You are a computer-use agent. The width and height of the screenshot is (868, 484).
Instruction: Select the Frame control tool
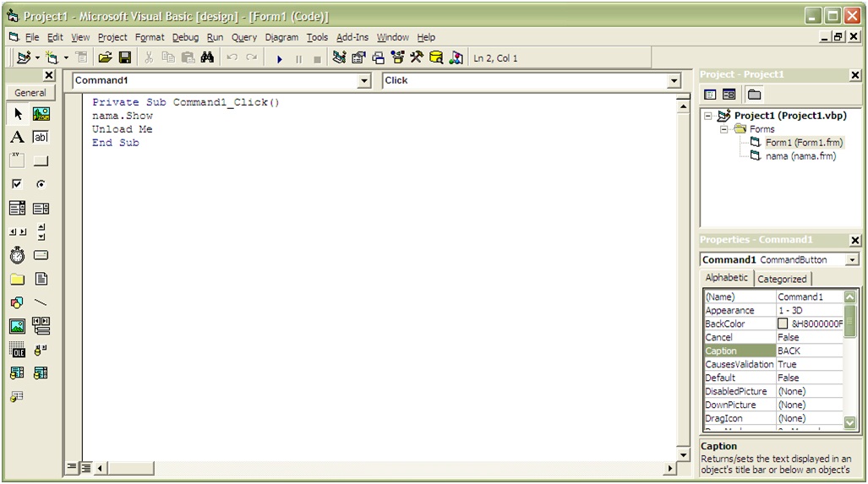(x=17, y=160)
